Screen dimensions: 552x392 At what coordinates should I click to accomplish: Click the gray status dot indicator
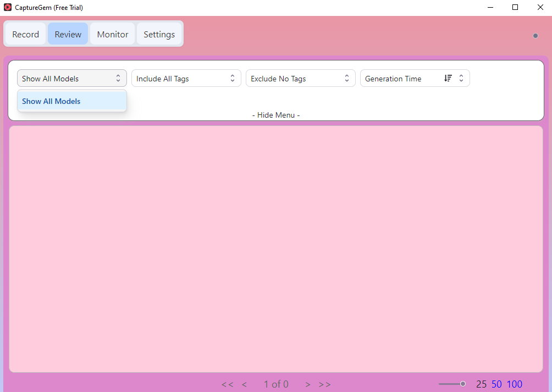(x=535, y=36)
